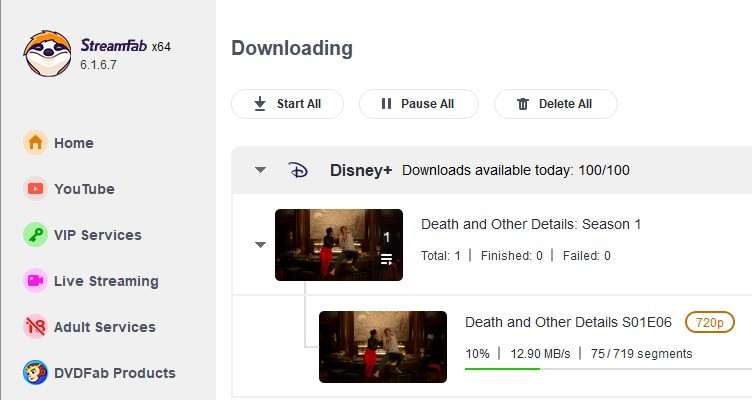Open VIP Services in the sidebar
This screenshot has height=400, width=752.
(x=98, y=235)
